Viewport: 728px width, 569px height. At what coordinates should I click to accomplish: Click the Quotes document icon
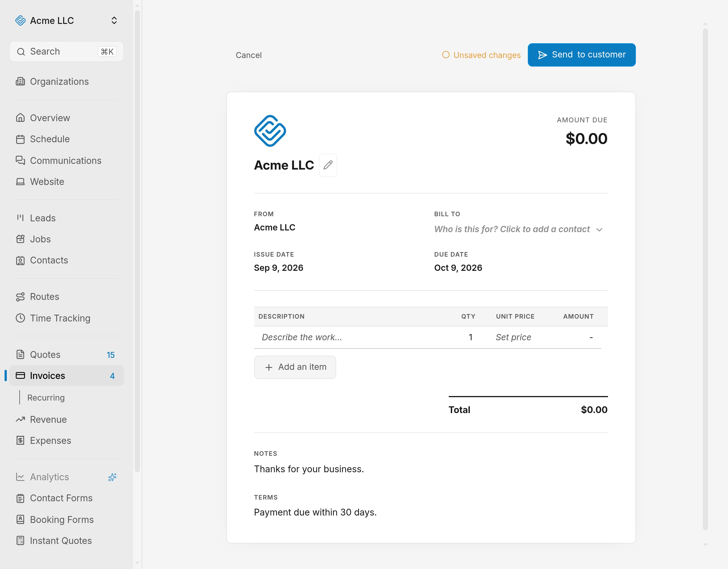pos(20,354)
